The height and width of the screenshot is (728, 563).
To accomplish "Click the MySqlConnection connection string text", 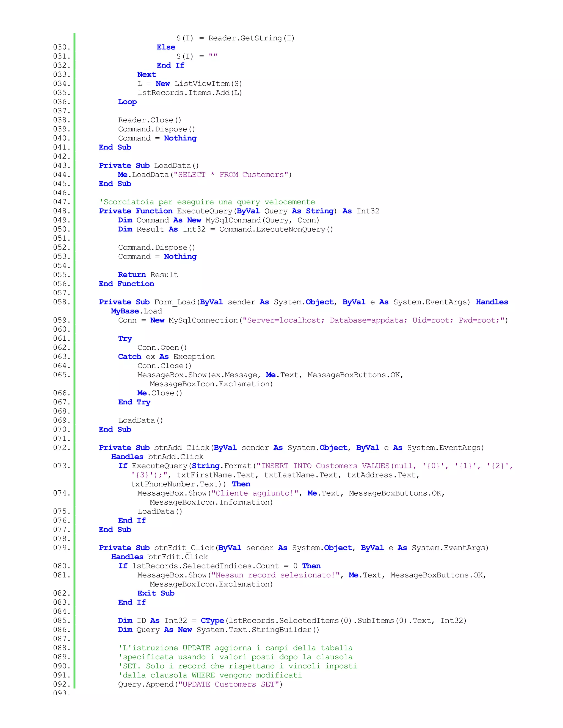I will click(373, 320).
